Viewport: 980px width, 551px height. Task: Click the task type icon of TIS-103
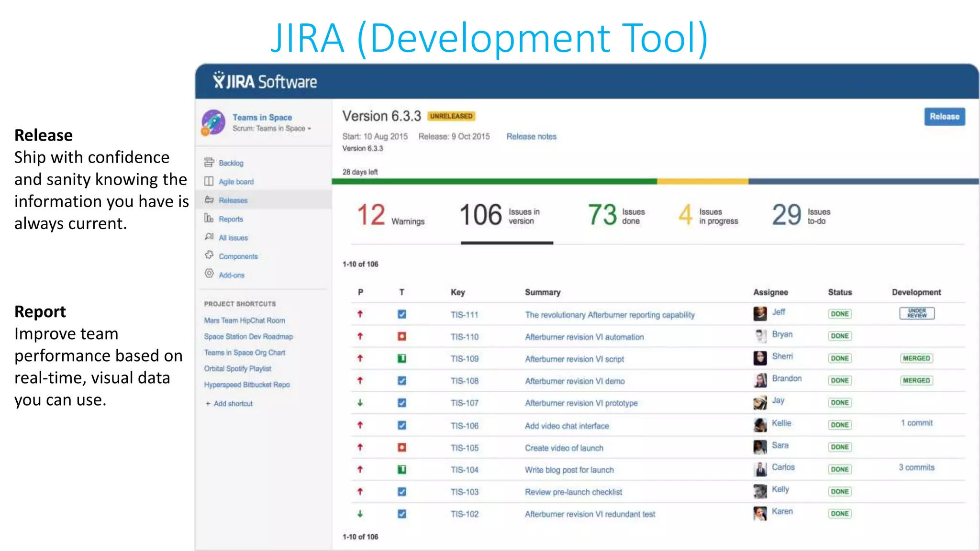pos(402,492)
